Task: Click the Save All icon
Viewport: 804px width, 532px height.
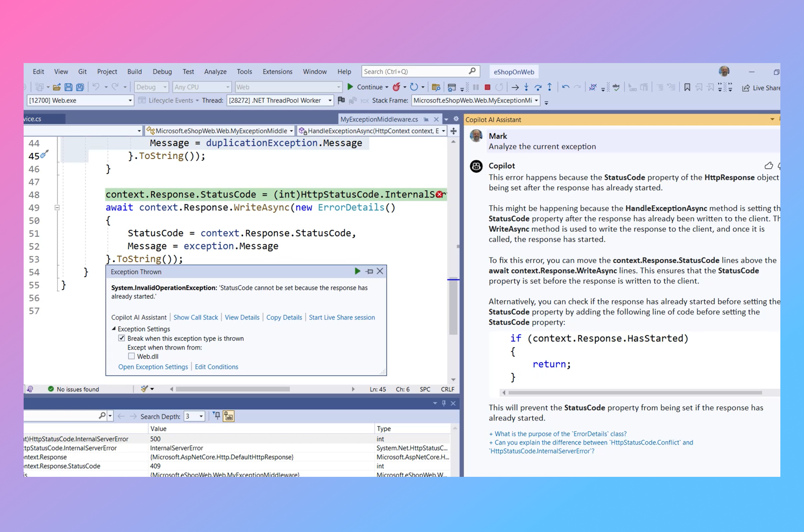Action: pos(80,87)
